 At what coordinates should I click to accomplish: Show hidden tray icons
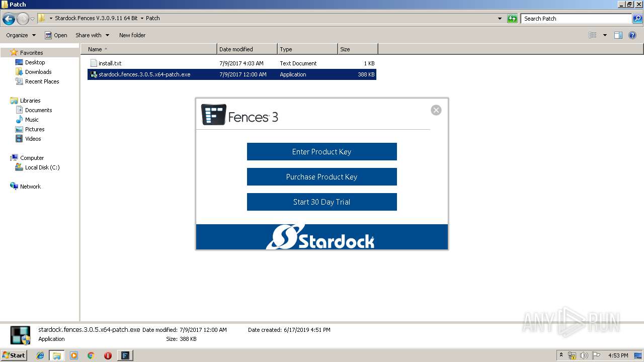click(561, 355)
